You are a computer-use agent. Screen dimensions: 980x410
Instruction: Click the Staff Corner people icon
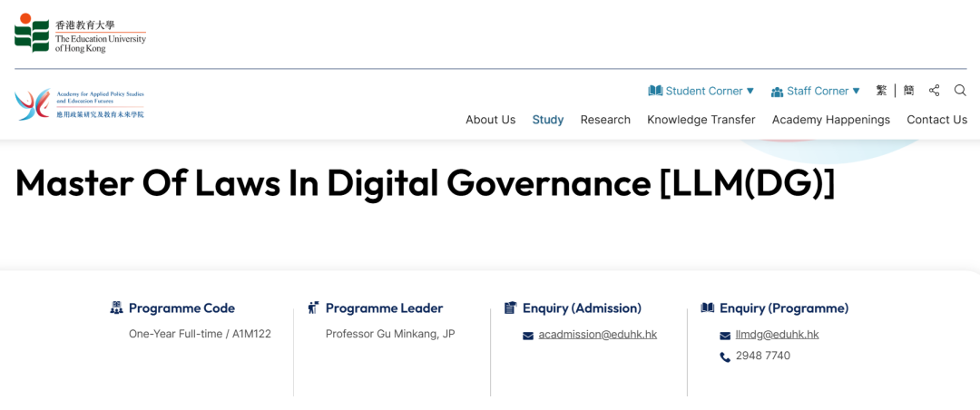pos(777,92)
